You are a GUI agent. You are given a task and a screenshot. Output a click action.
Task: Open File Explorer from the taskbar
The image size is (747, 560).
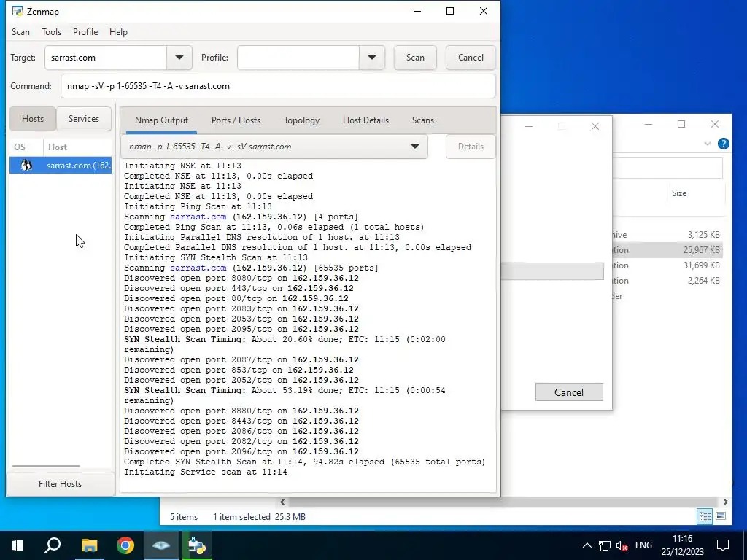[x=89, y=545]
